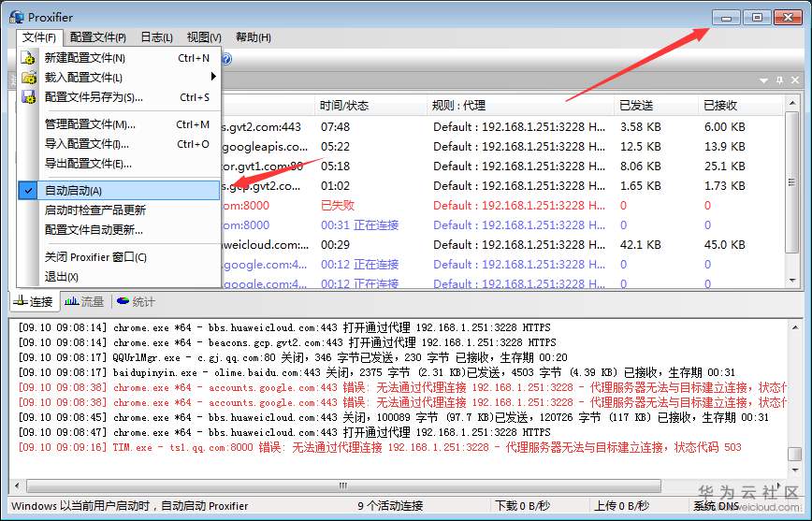This screenshot has height=521, width=812.
Task: Click status bar text 9 个活动连接
Action: pyautogui.click(x=390, y=505)
